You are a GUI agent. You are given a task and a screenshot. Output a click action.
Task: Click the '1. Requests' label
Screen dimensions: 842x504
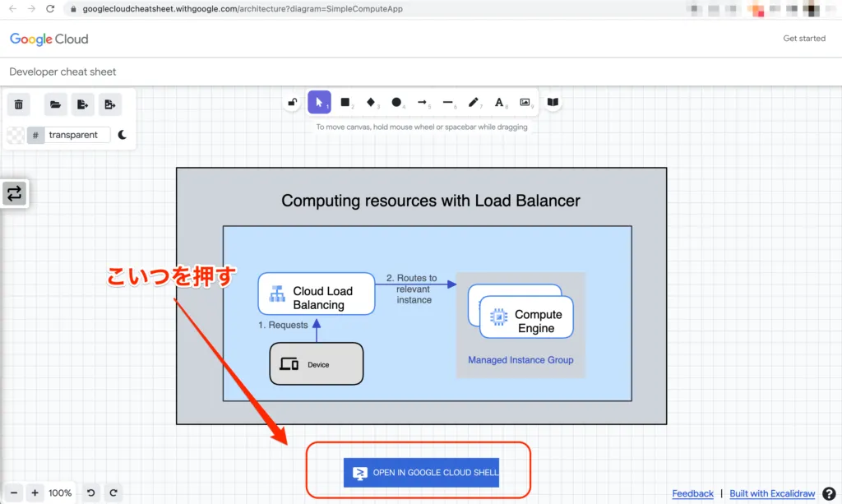tap(283, 325)
